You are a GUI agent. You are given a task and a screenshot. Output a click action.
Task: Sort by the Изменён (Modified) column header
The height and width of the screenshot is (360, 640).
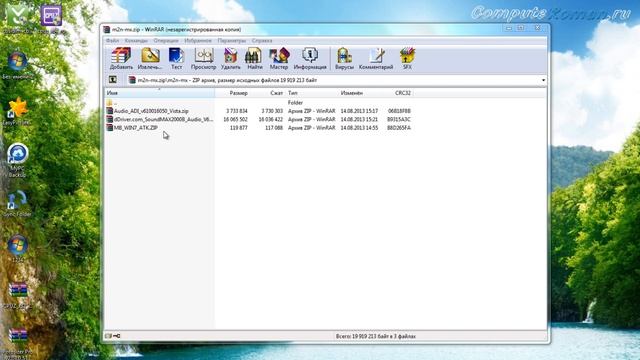[x=360, y=93]
